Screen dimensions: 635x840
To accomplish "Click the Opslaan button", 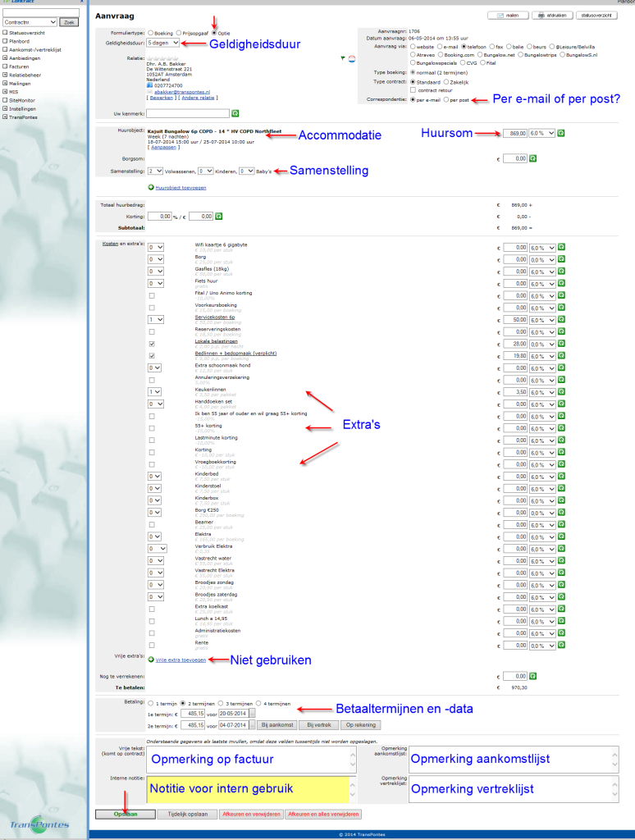I will [x=125, y=814].
